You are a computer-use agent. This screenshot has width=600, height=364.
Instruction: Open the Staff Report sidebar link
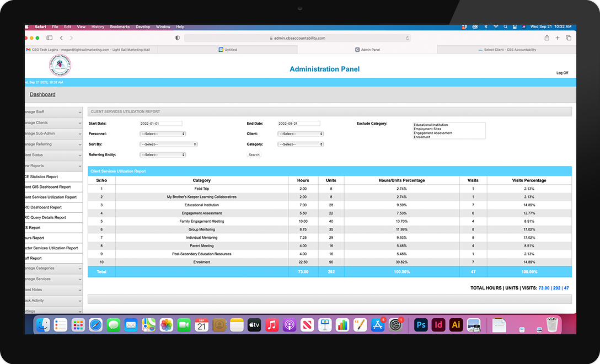click(x=52, y=258)
